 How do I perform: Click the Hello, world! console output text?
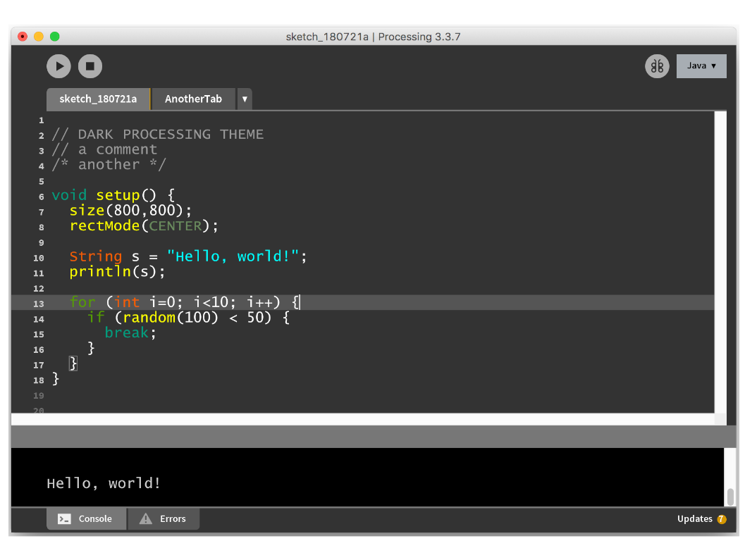[104, 483]
